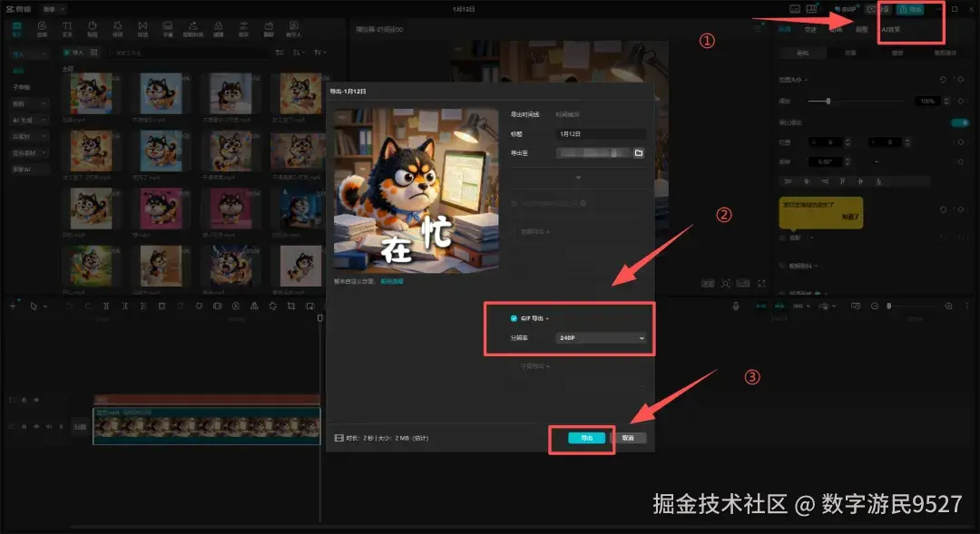The image size is (980, 534).
Task: Switch to the AI效果 tab
Action: (891, 29)
